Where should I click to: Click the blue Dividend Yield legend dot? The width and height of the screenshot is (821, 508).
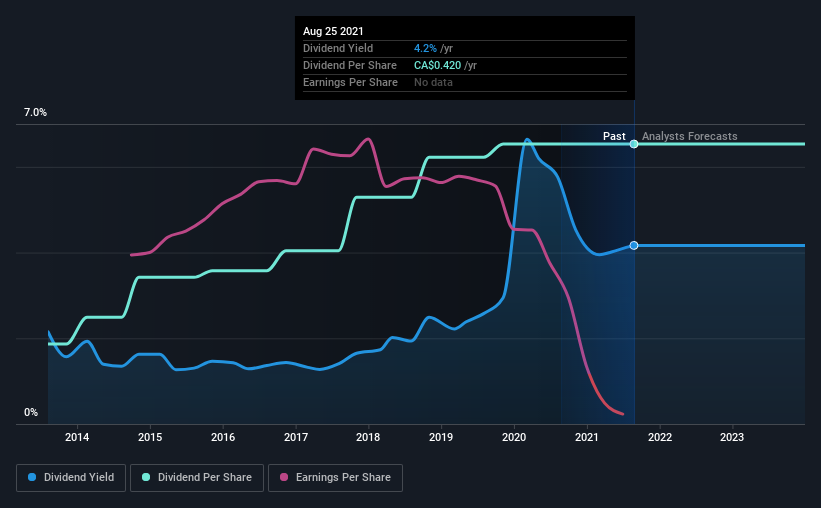[32, 477]
